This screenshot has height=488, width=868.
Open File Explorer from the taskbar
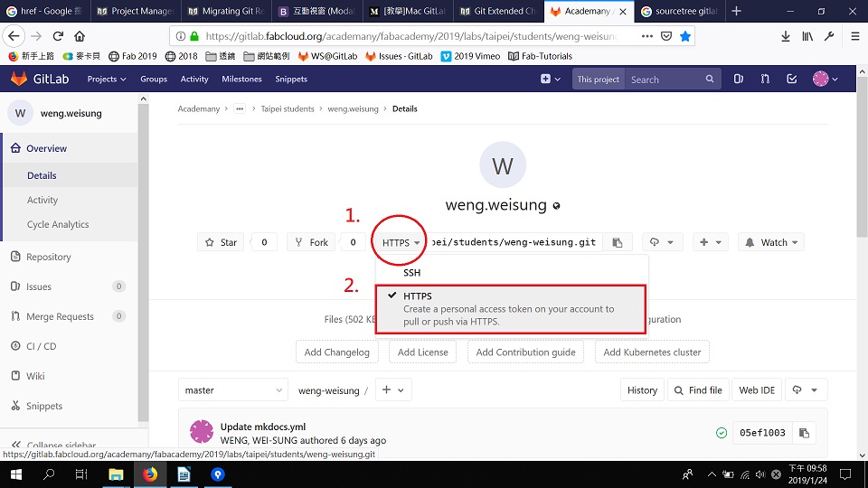coord(116,474)
